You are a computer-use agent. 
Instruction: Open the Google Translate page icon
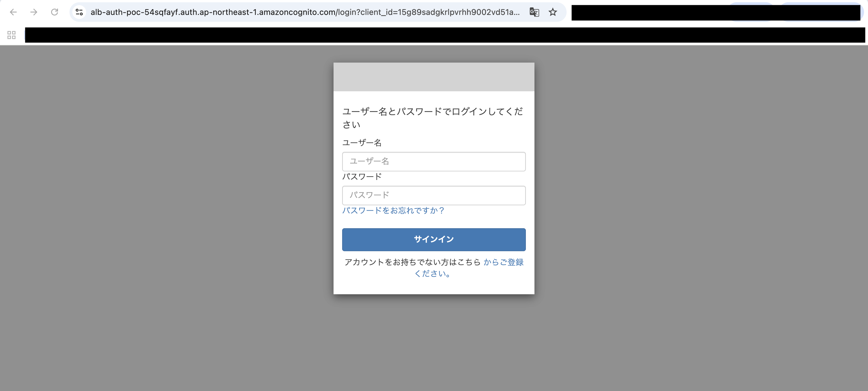pos(534,12)
